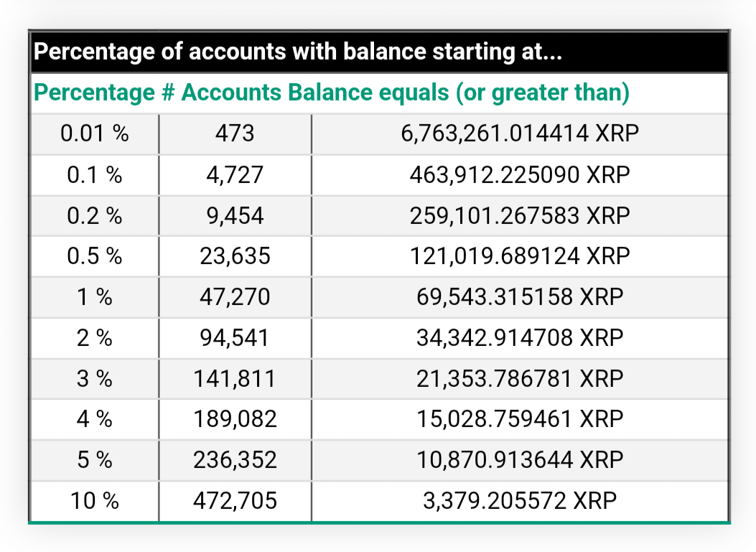Image resolution: width=756 pixels, height=552 pixels.
Task: Select the 47,270 accounts cell
Action: coord(235,296)
